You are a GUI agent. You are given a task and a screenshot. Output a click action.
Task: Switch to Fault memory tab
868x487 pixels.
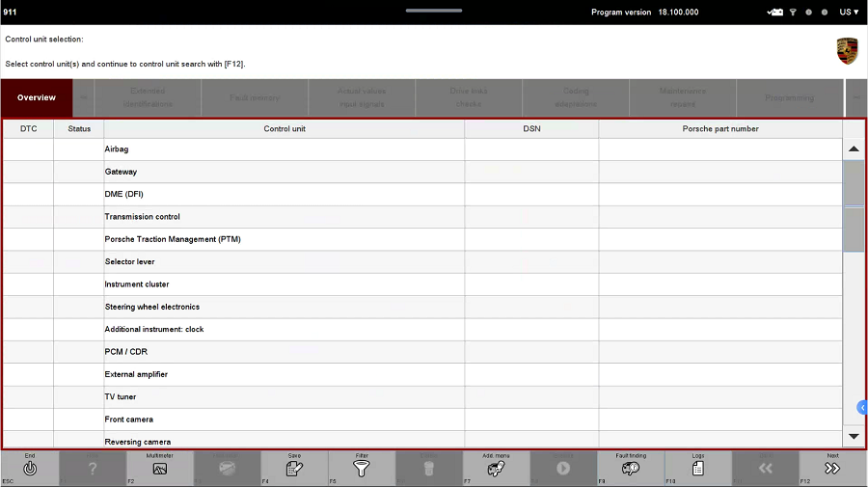point(255,98)
